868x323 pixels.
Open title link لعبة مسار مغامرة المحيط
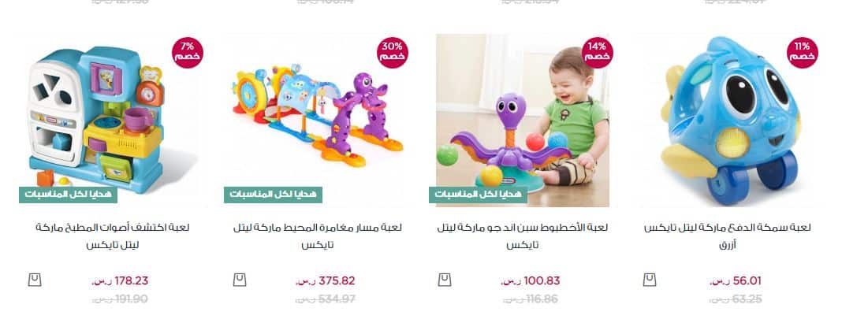[318, 236]
